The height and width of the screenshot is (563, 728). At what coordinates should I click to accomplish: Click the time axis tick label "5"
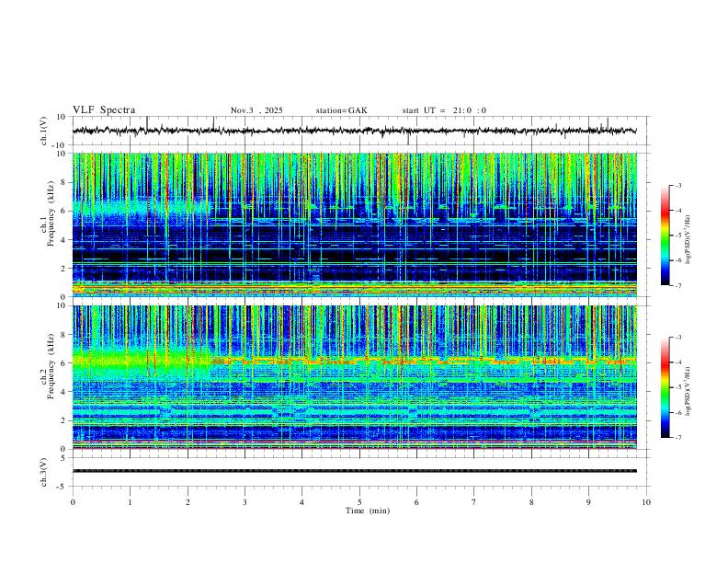tap(359, 502)
